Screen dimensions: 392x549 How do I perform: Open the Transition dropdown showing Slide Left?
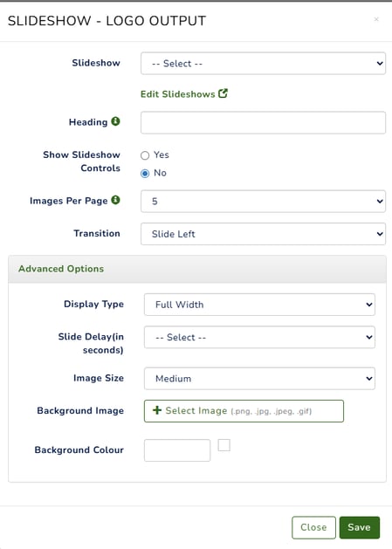263,234
